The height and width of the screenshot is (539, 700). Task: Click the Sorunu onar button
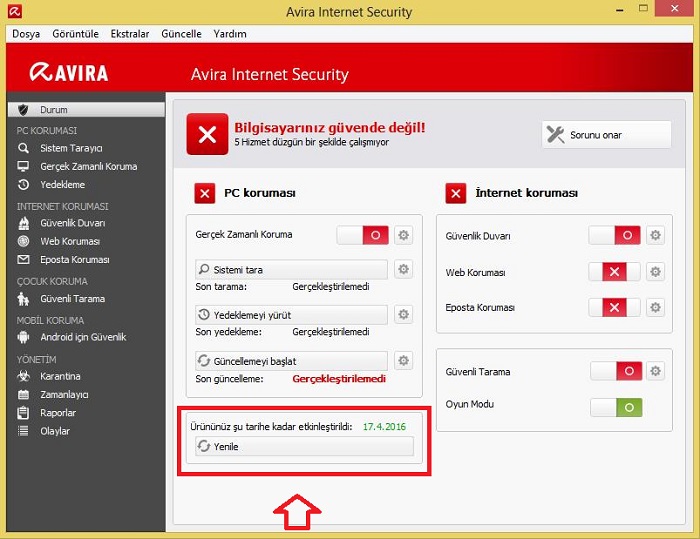click(x=606, y=134)
